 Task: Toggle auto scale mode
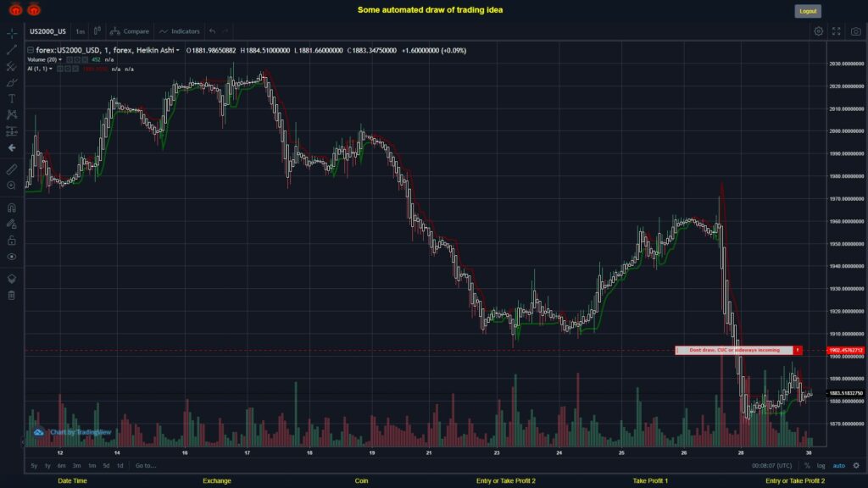click(x=839, y=466)
